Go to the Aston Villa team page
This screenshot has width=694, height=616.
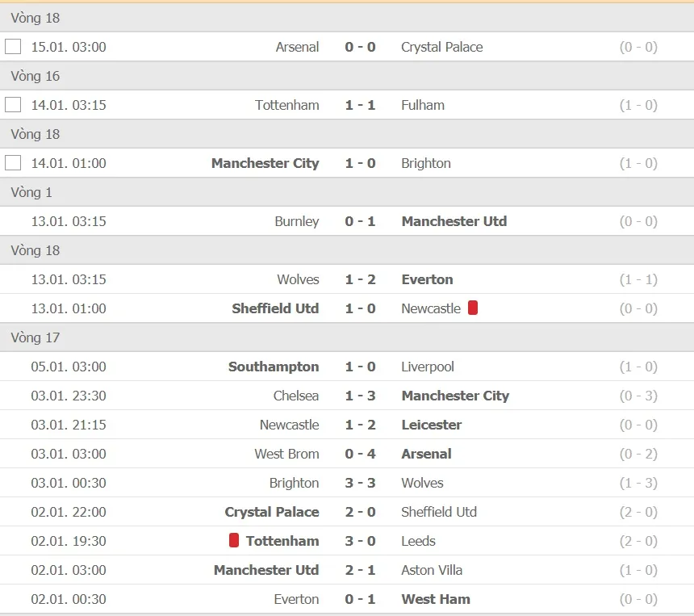coord(432,570)
